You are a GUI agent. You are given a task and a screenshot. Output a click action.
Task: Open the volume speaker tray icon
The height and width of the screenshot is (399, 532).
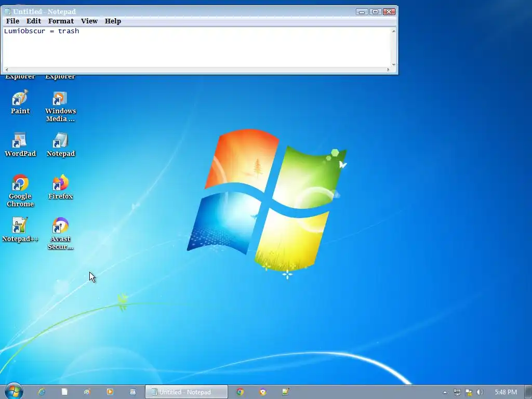pos(480,393)
